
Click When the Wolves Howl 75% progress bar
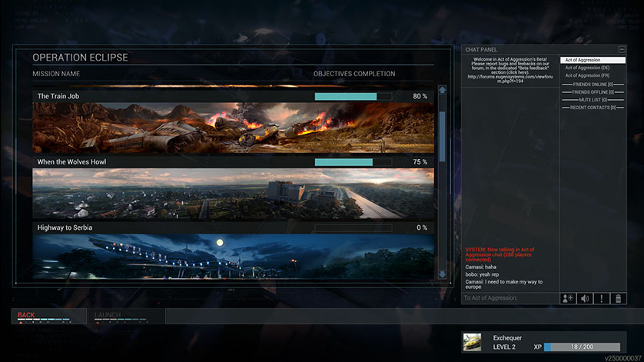click(x=354, y=162)
